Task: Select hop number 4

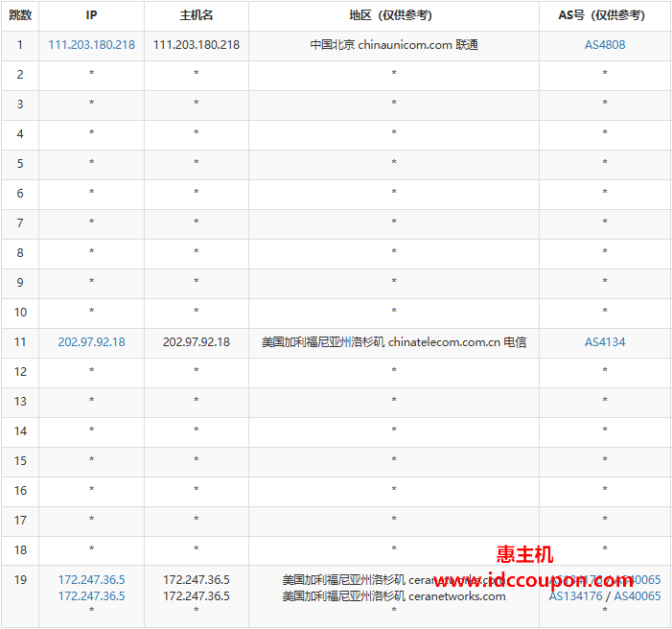Action: point(20,134)
